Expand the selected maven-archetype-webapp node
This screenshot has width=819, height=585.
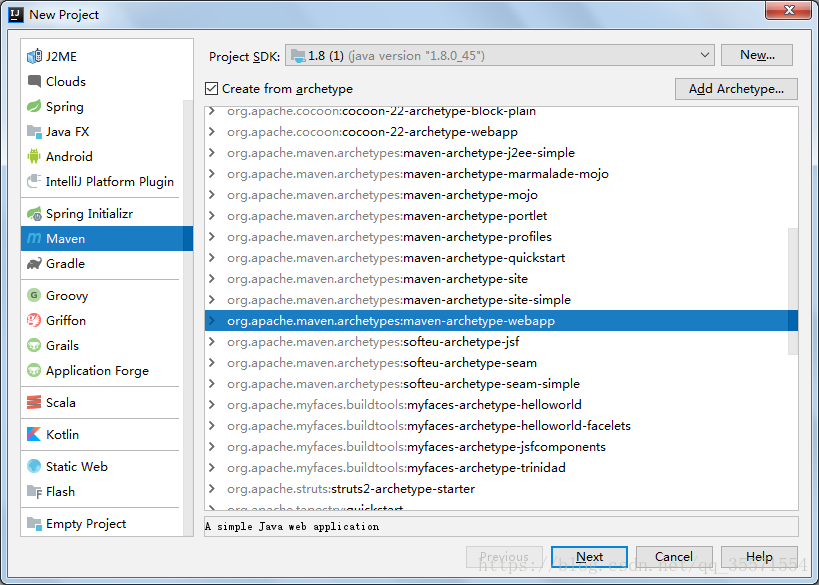(x=212, y=321)
